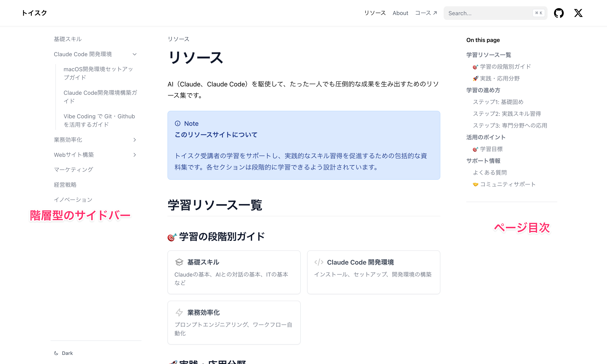
Task: Click the graduation cap icon on 基礎スキル card
Action: click(179, 262)
